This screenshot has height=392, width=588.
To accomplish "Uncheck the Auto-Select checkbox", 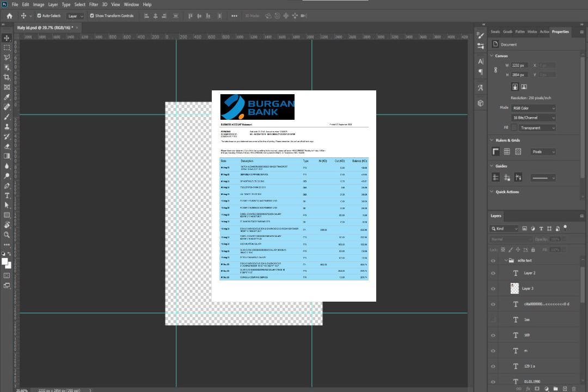I will pyautogui.click(x=39, y=16).
